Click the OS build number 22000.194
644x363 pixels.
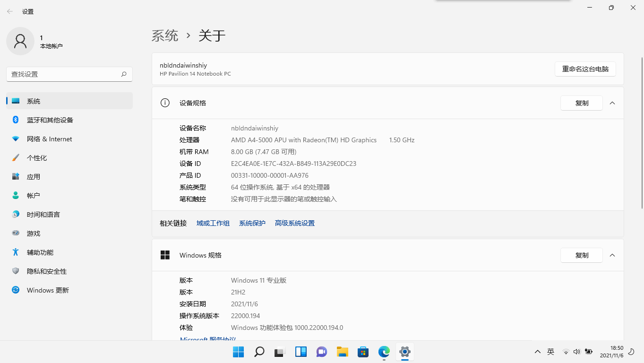click(246, 316)
